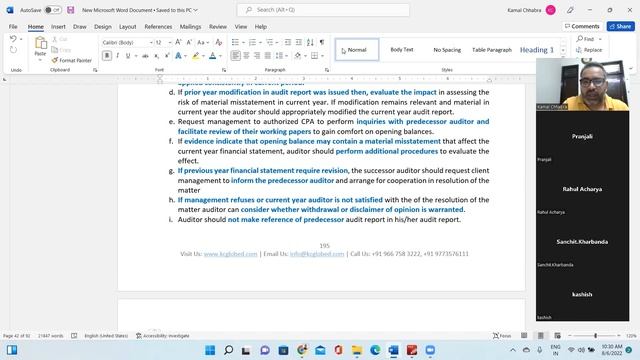The image size is (640, 360).
Task: Toggle Underline formatting
Action: point(128,56)
